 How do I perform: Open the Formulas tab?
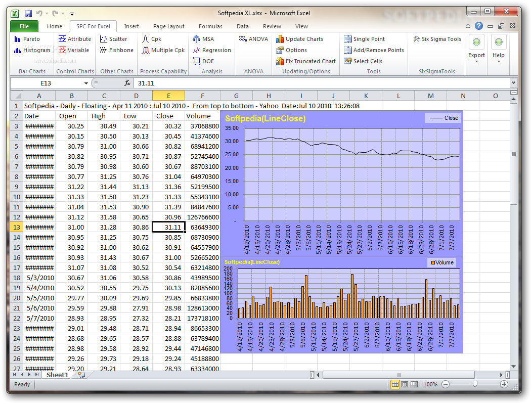(x=210, y=26)
